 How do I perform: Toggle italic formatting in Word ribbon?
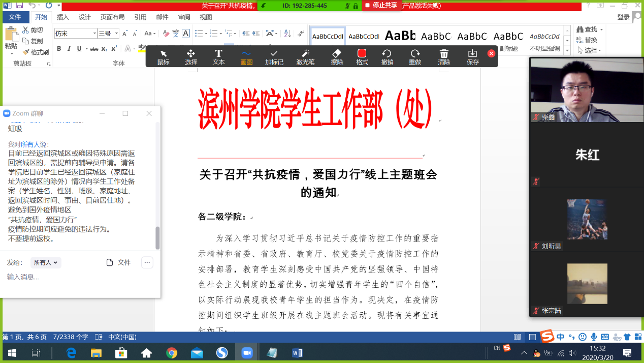pyautogui.click(x=69, y=49)
